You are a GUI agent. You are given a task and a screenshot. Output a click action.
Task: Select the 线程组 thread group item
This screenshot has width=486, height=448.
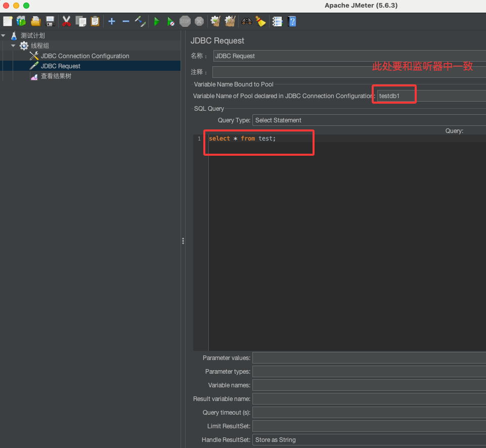tap(39, 46)
